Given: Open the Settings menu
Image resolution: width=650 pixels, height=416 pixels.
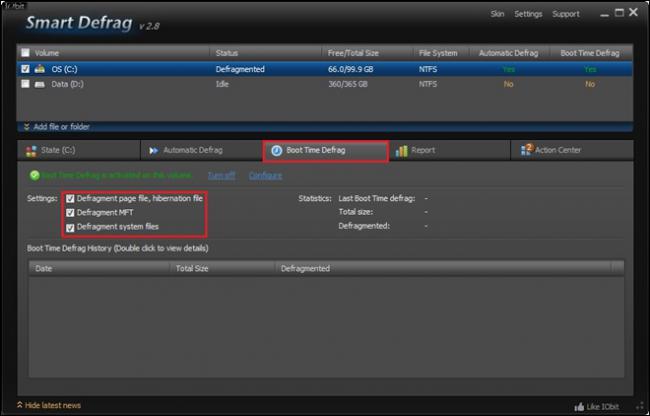Looking at the screenshot, I should (x=528, y=14).
